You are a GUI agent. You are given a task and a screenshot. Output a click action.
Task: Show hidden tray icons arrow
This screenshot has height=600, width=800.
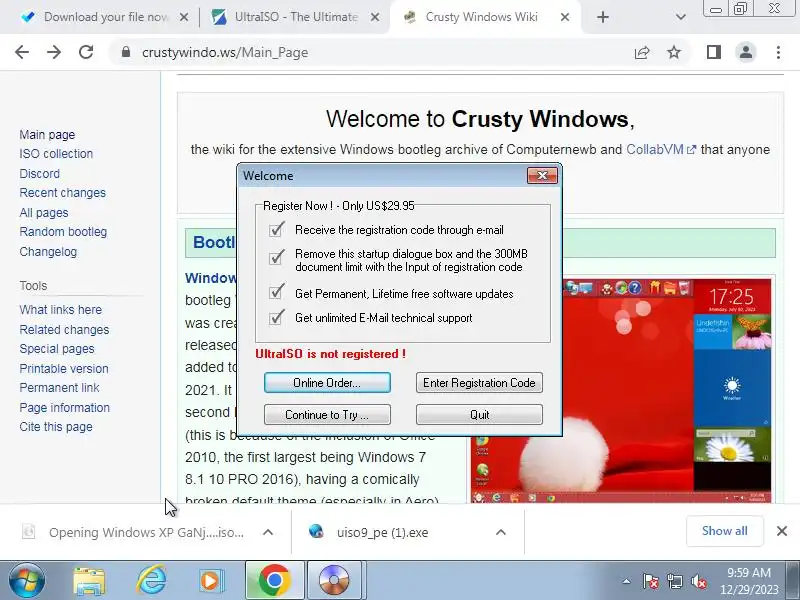tap(626, 581)
